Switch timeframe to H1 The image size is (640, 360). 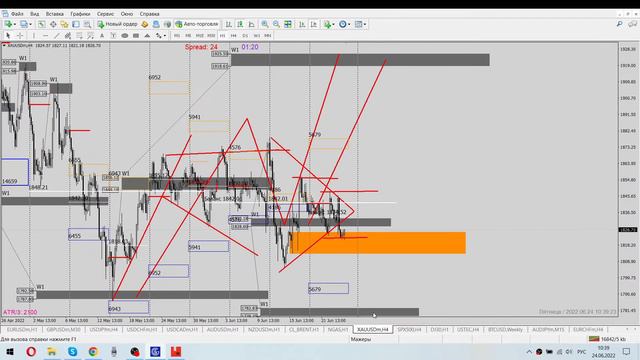pos(222,36)
